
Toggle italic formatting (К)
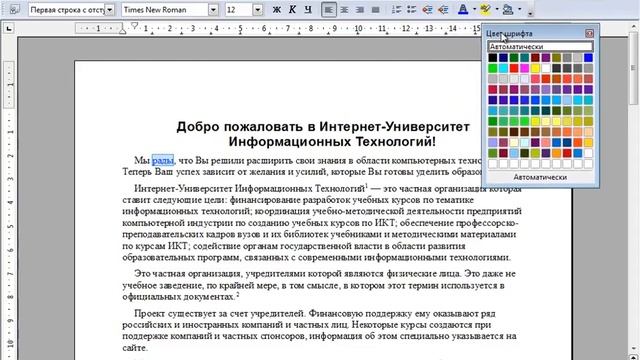point(292,10)
